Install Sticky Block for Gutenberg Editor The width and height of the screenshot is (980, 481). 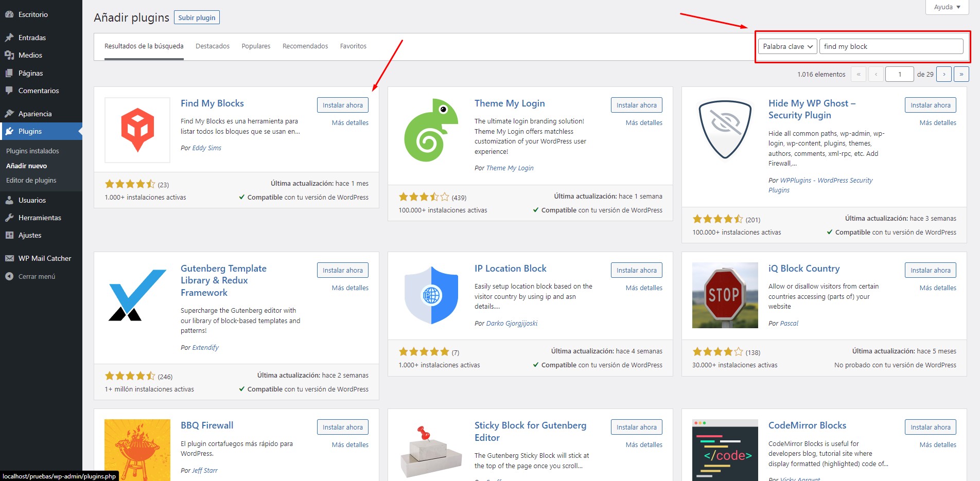[637, 427]
